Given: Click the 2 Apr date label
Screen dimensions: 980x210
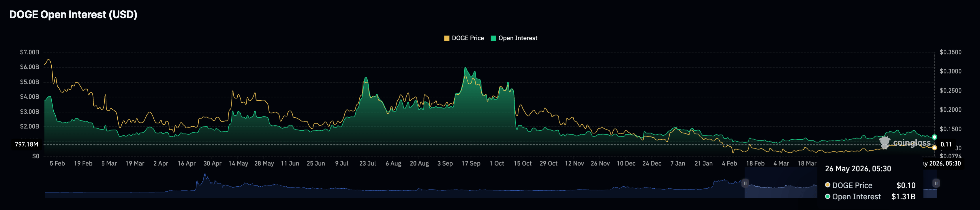Looking at the screenshot, I should (x=161, y=163).
